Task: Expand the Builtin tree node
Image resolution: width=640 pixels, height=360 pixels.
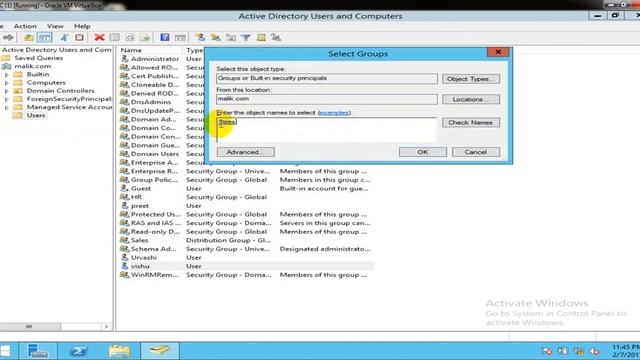Action: [7, 75]
